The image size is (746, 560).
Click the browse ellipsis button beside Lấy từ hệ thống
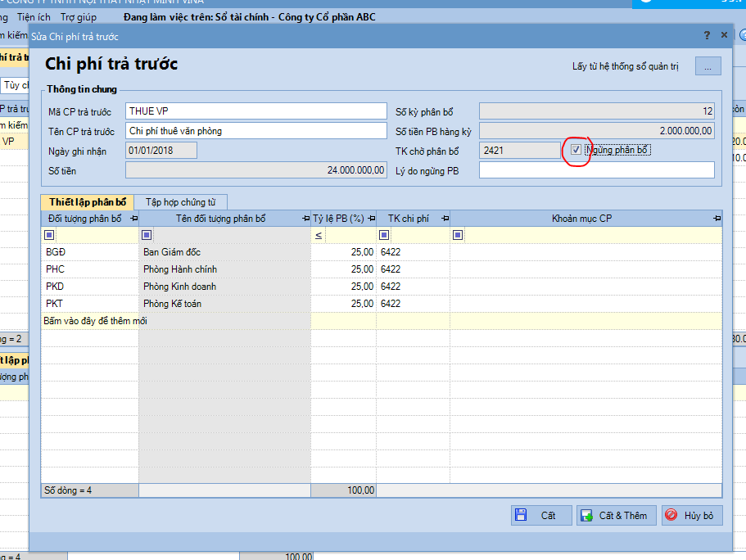point(708,66)
